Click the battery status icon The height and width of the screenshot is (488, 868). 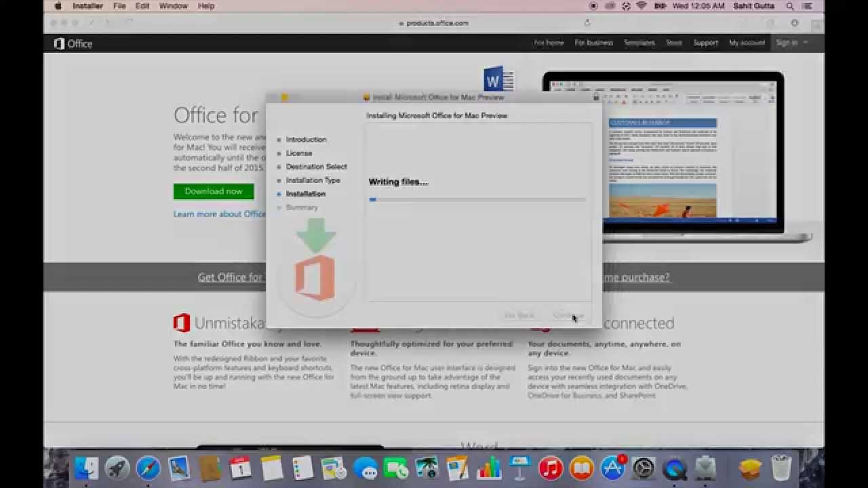click(660, 6)
